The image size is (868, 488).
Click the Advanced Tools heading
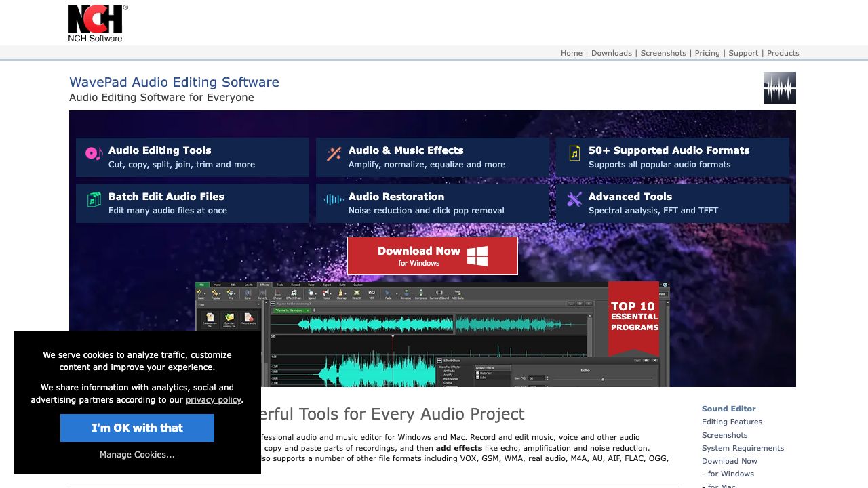pos(630,197)
